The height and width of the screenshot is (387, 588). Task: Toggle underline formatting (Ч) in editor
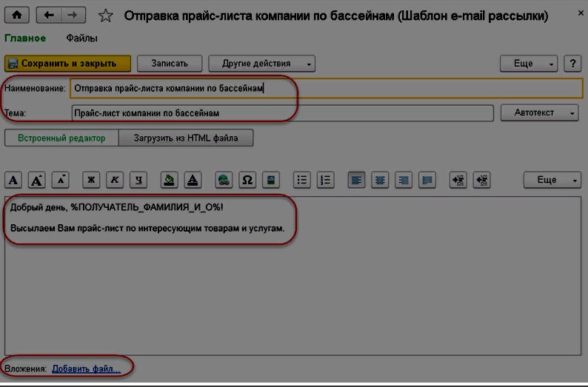[138, 179]
